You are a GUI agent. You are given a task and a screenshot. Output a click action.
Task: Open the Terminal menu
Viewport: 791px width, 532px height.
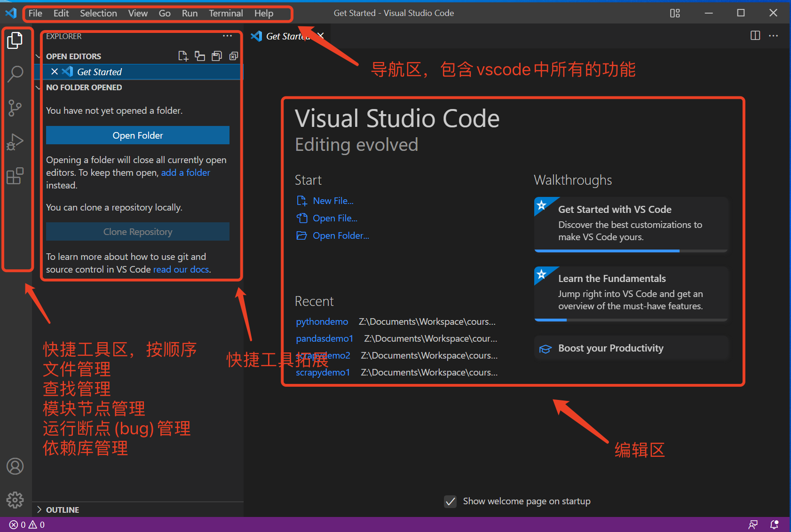[226, 13]
